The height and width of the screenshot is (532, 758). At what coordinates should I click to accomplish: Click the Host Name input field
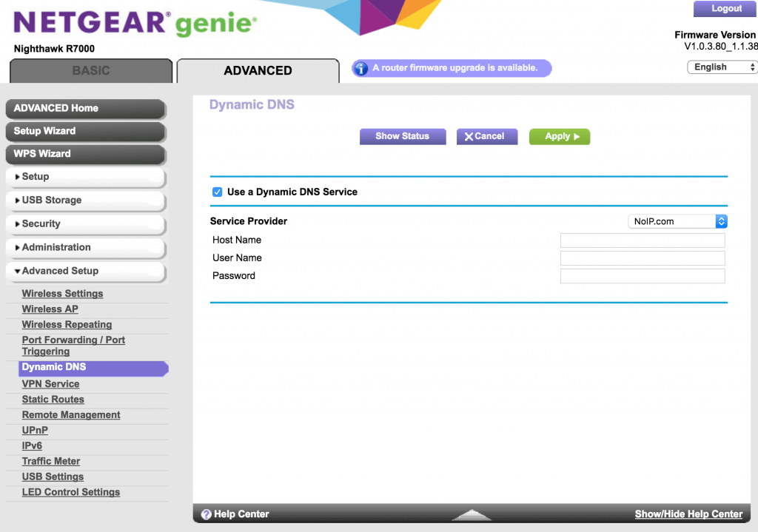click(x=642, y=240)
